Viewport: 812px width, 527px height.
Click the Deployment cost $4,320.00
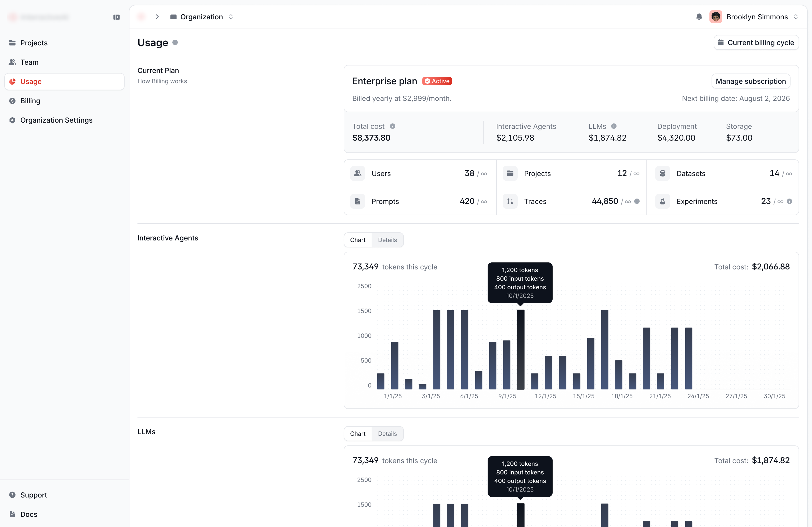[x=676, y=138]
